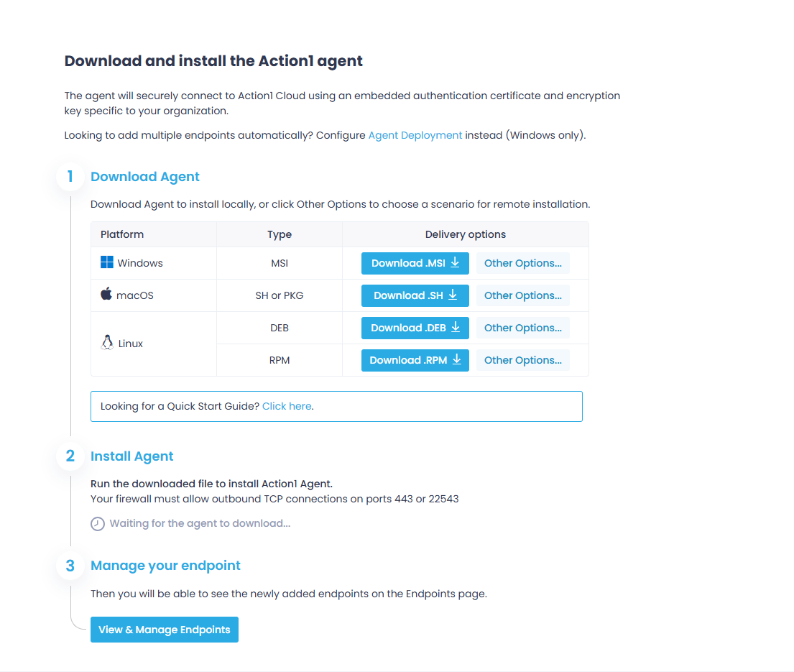Download the Linux .RPM package
The image size is (794, 672).
point(415,360)
